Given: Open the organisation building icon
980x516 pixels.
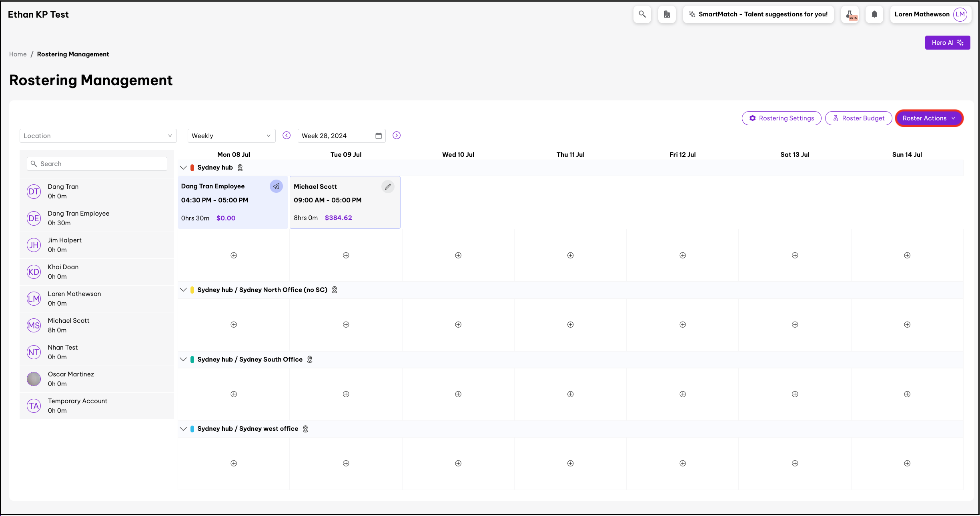Looking at the screenshot, I should (x=667, y=14).
